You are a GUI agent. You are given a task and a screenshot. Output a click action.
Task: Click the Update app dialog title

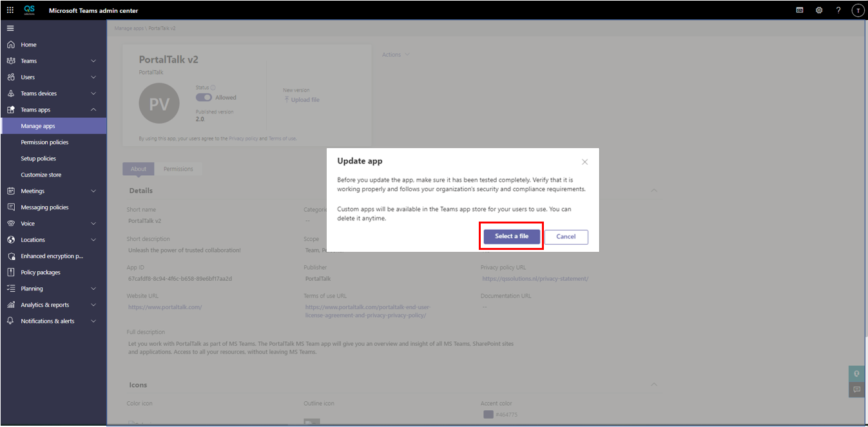point(360,161)
